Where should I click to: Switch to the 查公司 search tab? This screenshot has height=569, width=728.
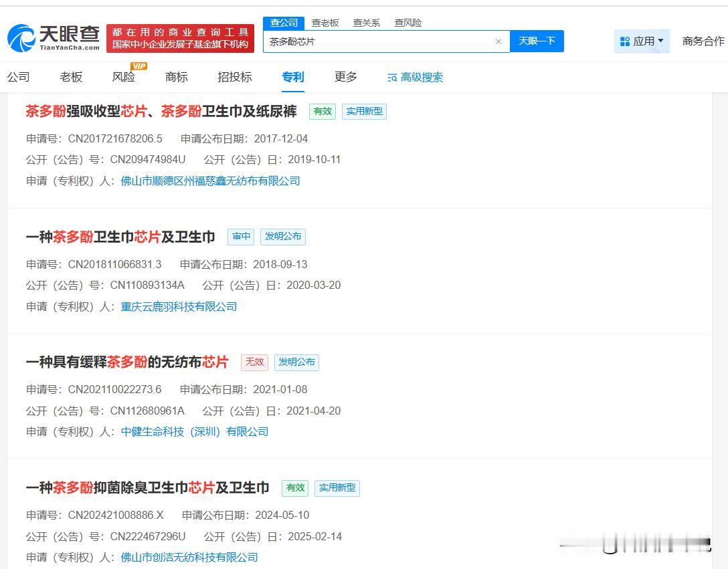(x=284, y=23)
